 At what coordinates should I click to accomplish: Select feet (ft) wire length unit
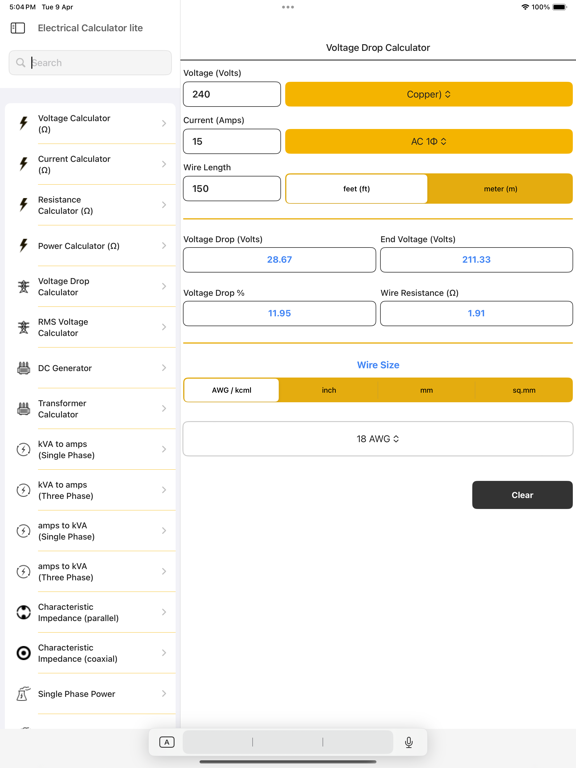[x=357, y=189]
